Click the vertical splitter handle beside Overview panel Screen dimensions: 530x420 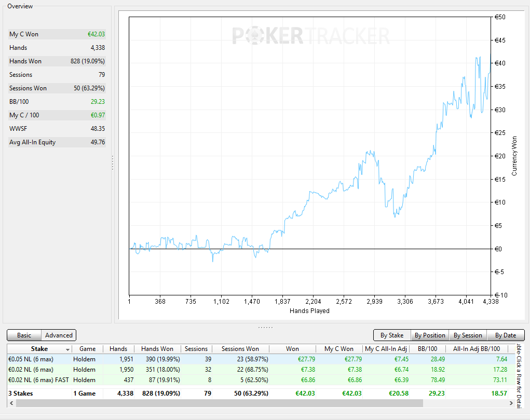[113, 162]
